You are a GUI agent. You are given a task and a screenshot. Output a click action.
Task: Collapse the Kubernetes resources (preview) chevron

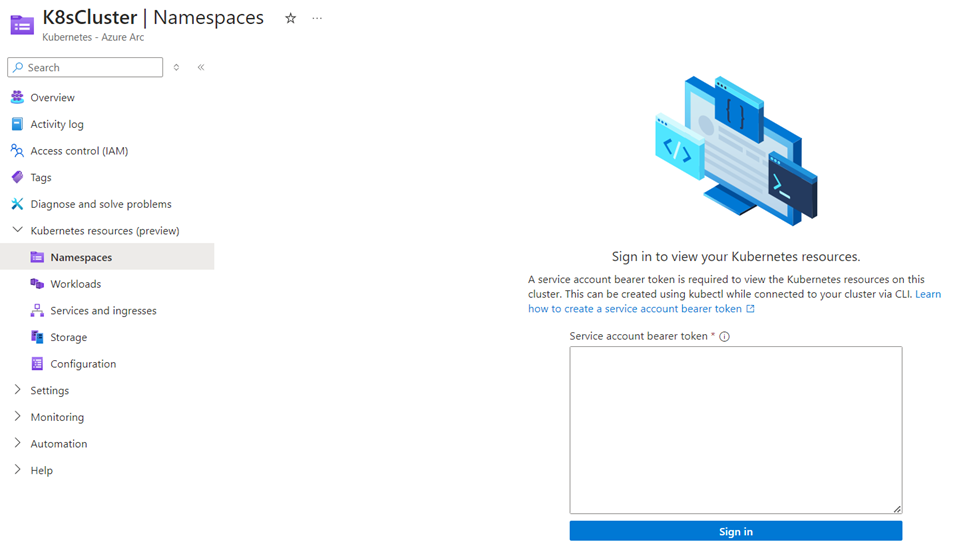tap(17, 230)
